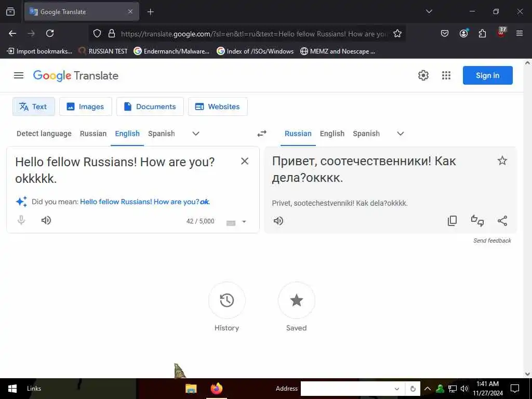
Task: Click the URL address bar
Action: pyautogui.click(x=254, y=34)
